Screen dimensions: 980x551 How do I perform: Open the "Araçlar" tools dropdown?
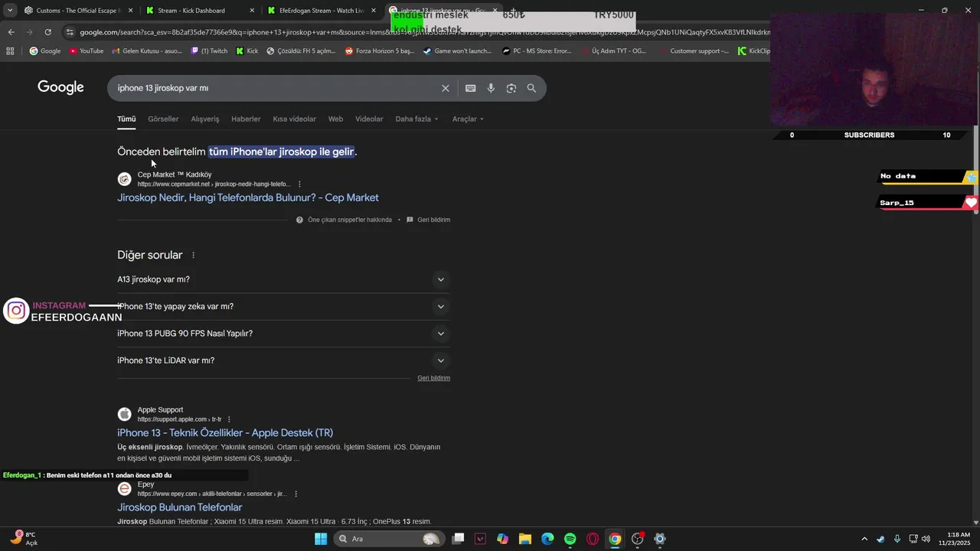point(468,119)
